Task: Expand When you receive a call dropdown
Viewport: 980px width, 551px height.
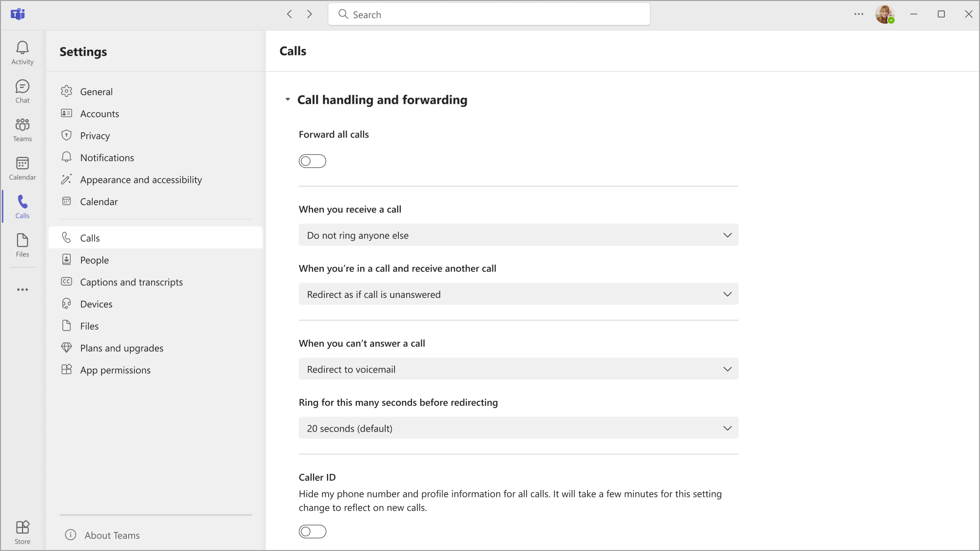Action: click(x=518, y=235)
